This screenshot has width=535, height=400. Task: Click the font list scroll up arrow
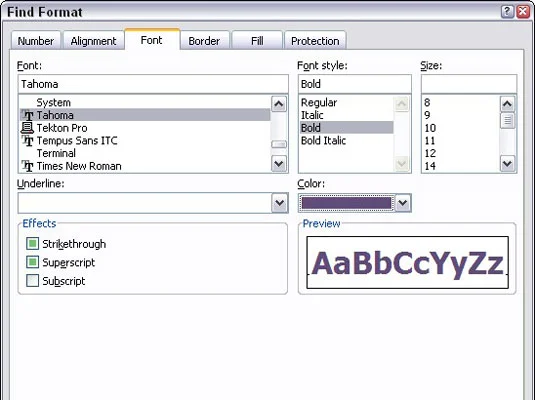[x=279, y=104]
